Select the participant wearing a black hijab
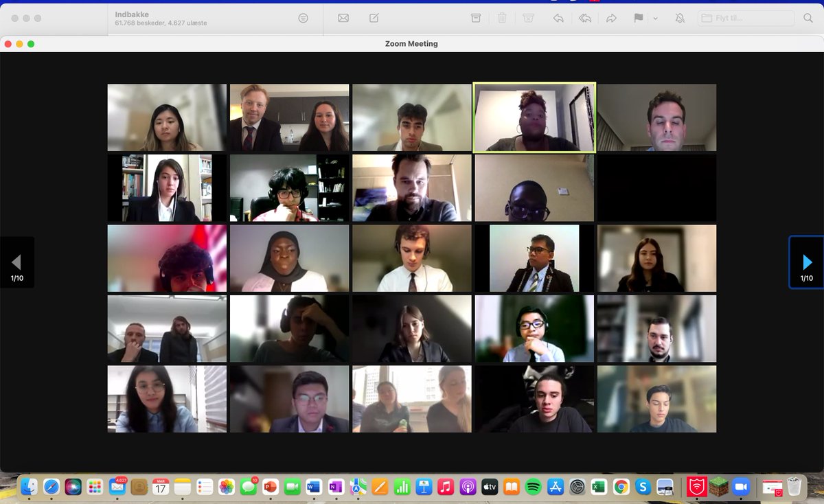 [289, 258]
